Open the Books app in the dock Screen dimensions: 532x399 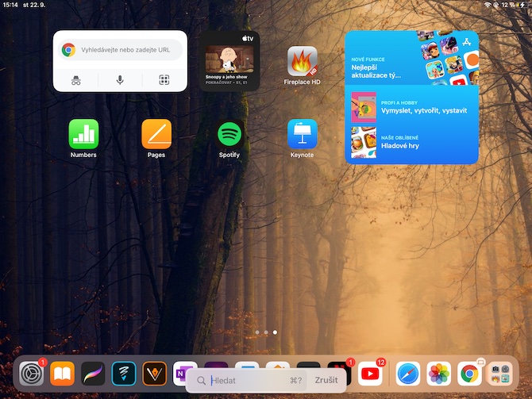63,374
